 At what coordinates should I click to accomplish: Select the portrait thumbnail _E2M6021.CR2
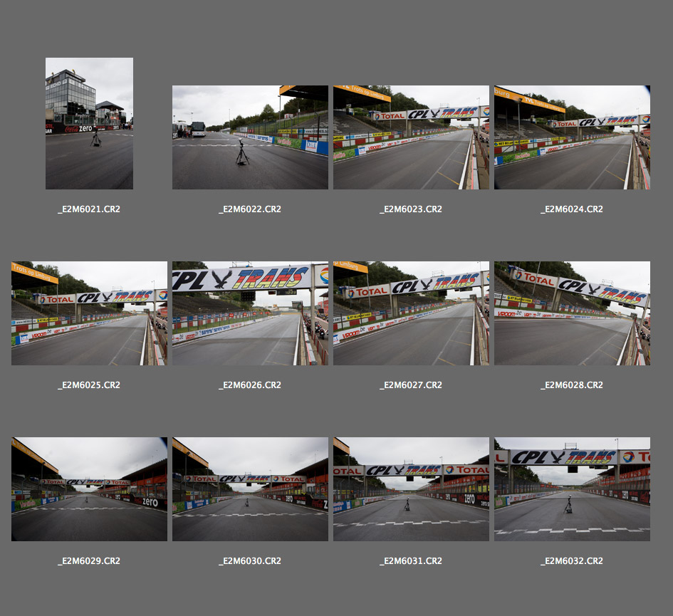click(x=89, y=123)
